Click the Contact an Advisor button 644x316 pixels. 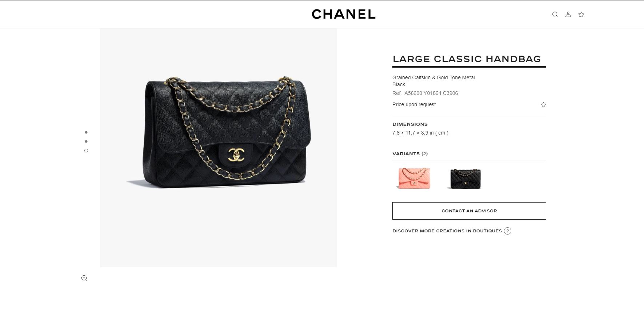[x=469, y=211]
